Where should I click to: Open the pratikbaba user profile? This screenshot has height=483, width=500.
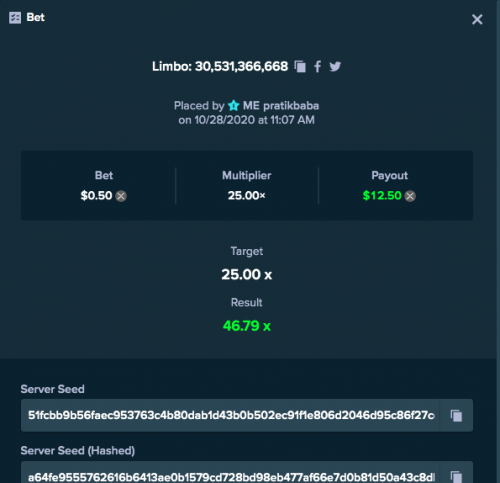click(291, 106)
